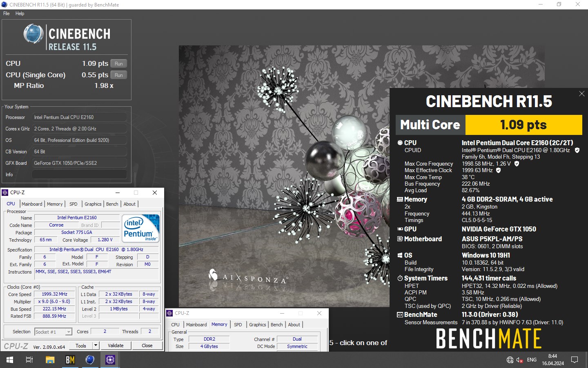Screen dimensions: 588x368
Task: Open Graphics tab in the main CPU-Z window
Action: pos(93,204)
